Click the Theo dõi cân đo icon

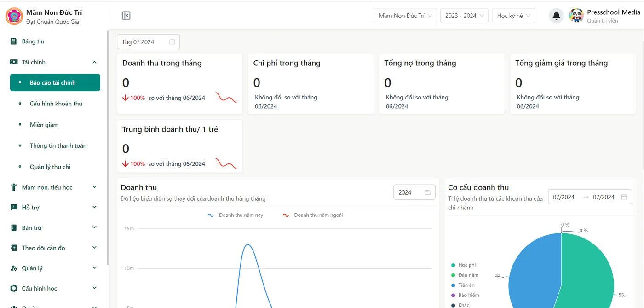(x=14, y=248)
